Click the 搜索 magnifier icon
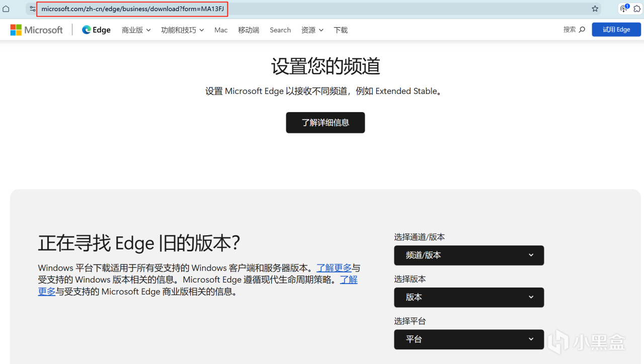Screen dimensions: 644x364 coord(582,30)
